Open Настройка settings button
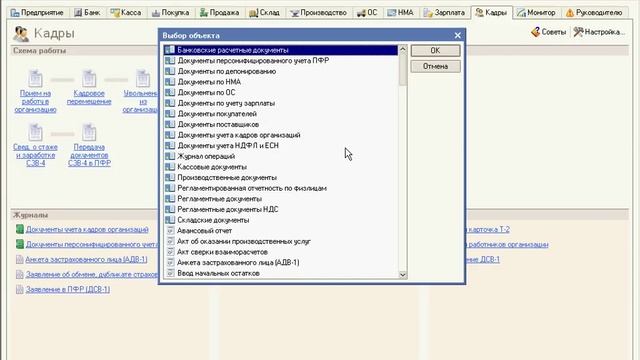The height and width of the screenshot is (360, 640). pos(599,32)
